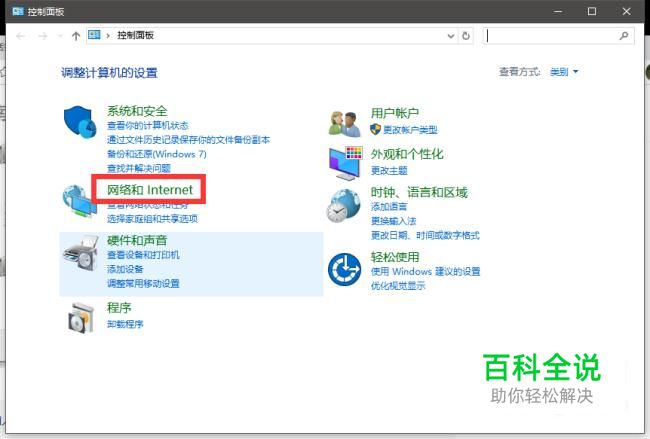
Task: Click 查看设备和打印机 link
Action: [143, 255]
